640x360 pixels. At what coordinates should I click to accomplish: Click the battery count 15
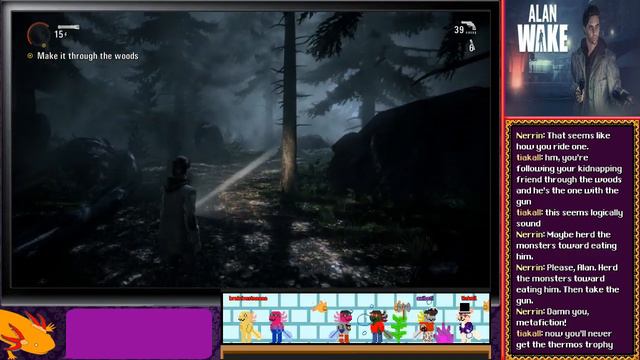60,35
